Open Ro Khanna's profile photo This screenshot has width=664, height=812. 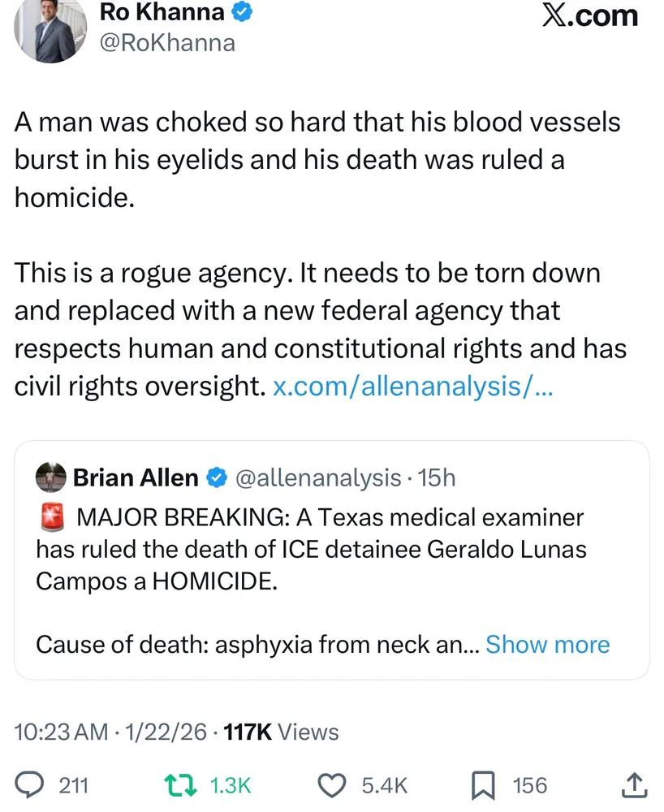tap(50, 32)
